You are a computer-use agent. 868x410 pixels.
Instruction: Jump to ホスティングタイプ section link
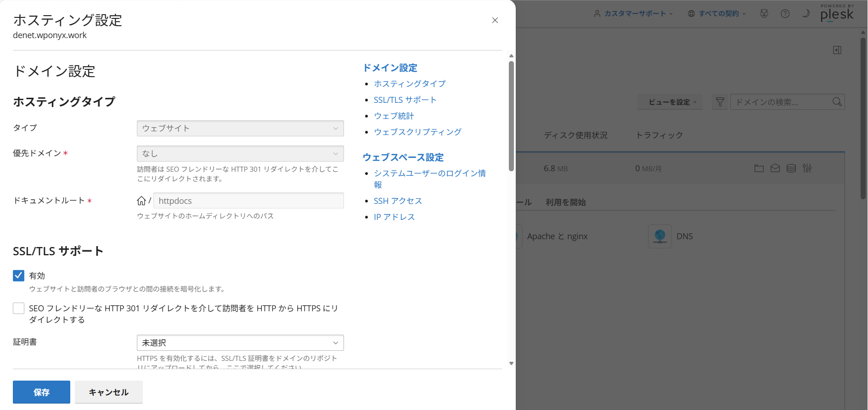click(410, 84)
